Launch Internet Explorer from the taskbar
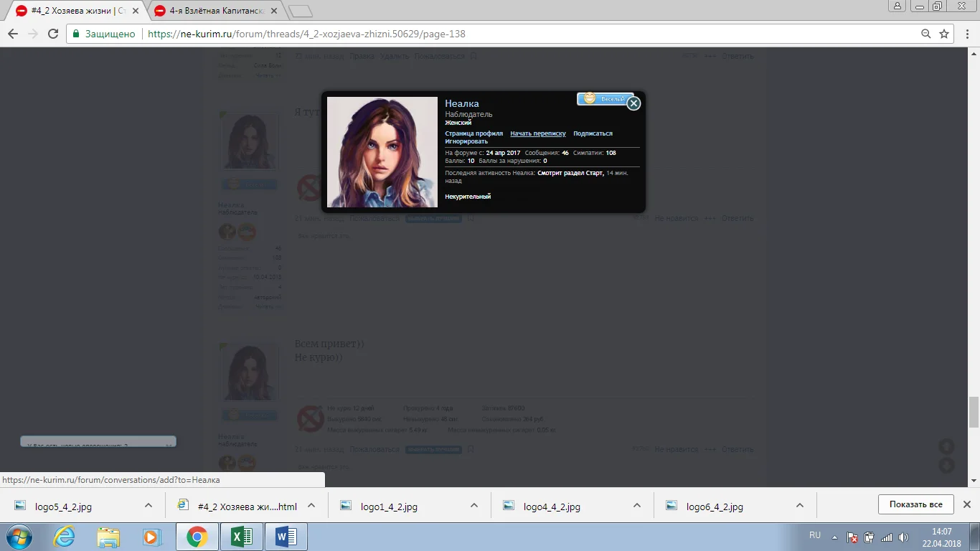 (x=64, y=537)
